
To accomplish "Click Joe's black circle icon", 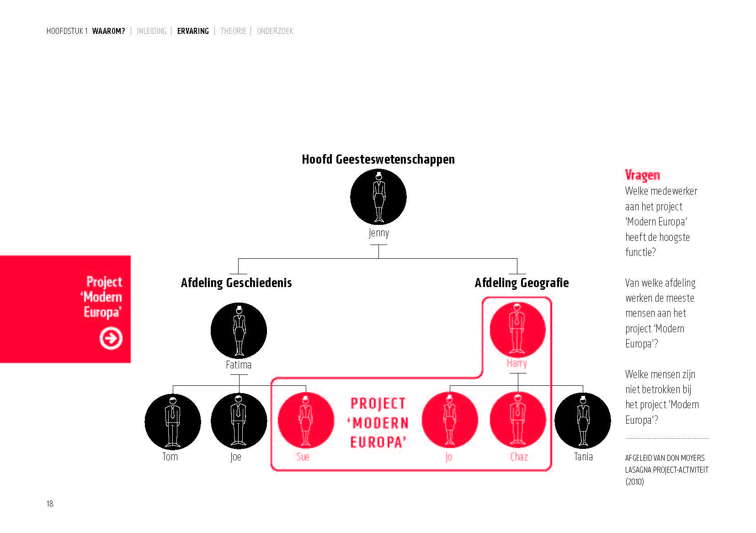I will tap(239, 421).
